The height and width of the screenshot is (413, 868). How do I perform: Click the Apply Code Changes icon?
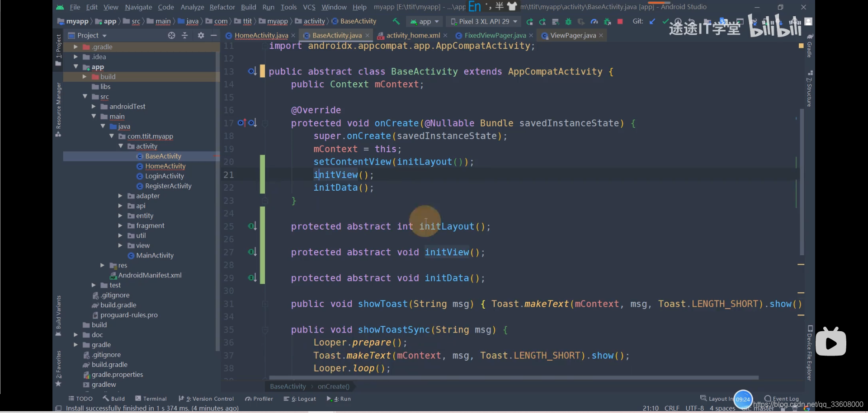click(x=556, y=22)
